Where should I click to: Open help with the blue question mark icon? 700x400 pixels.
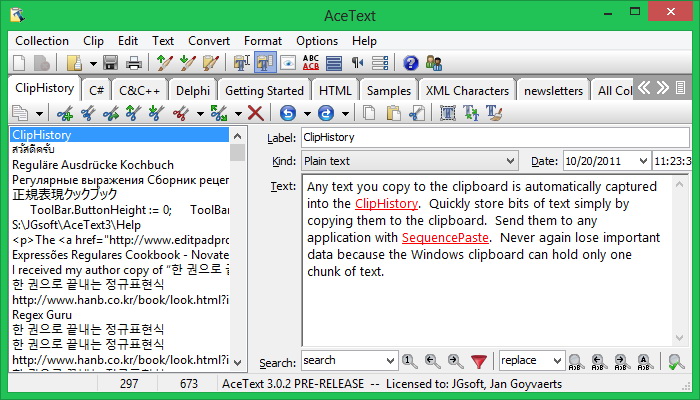(x=411, y=62)
